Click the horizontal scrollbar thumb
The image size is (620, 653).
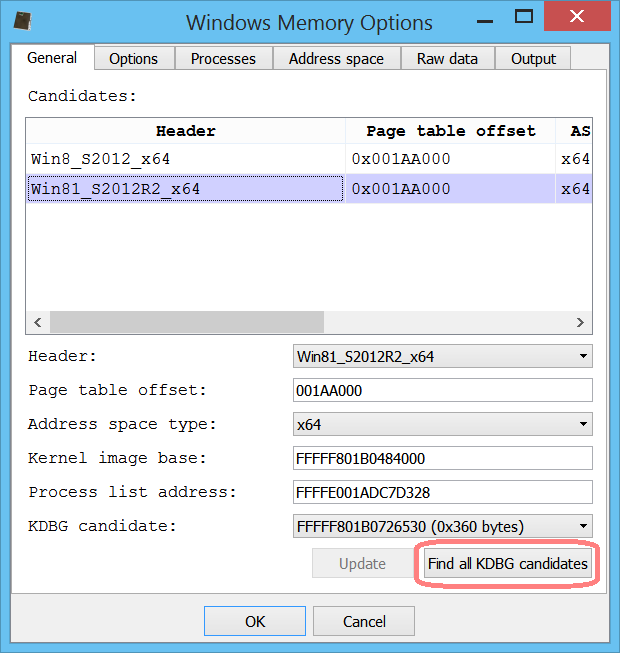[x=187, y=322]
